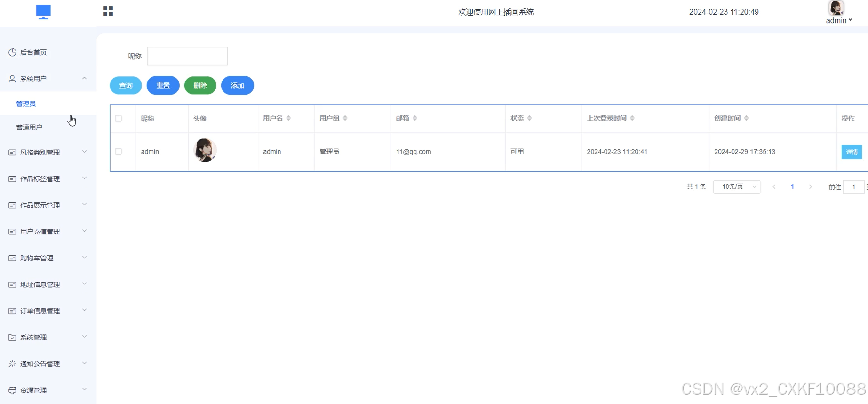Sort by 上次登录时间 column arrows
Image resolution: width=868 pixels, height=404 pixels.
point(632,118)
